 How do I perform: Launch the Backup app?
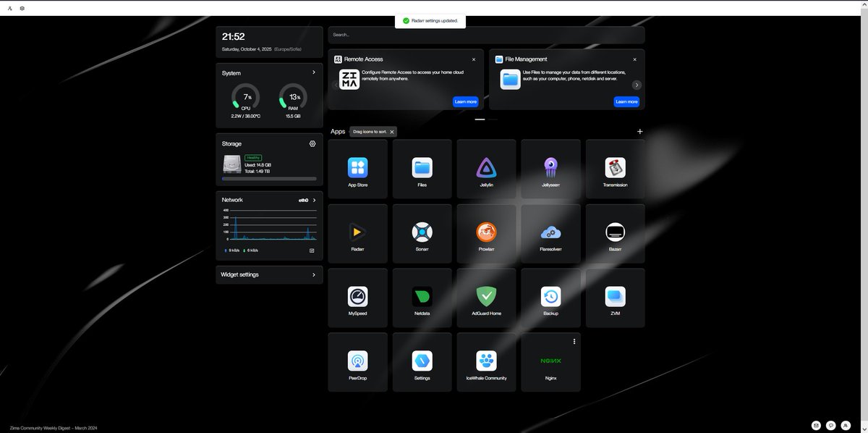point(550,298)
